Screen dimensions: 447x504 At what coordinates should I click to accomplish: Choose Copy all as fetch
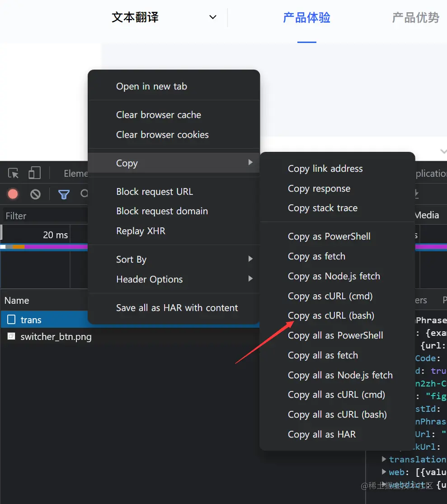pyautogui.click(x=338, y=355)
